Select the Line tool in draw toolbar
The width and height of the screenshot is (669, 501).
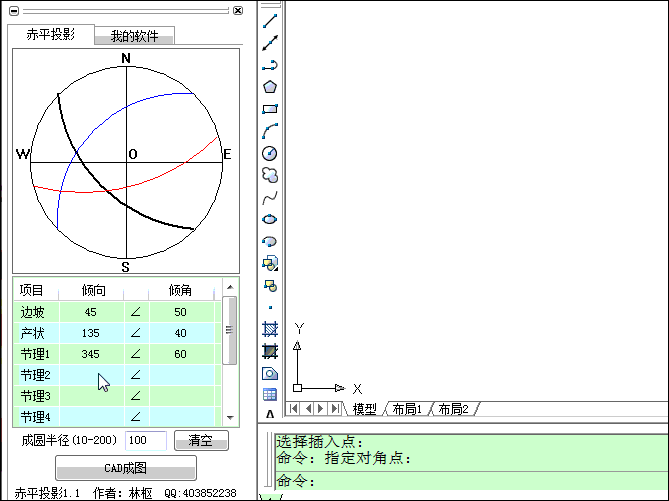pyautogui.click(x=270, y=20)
